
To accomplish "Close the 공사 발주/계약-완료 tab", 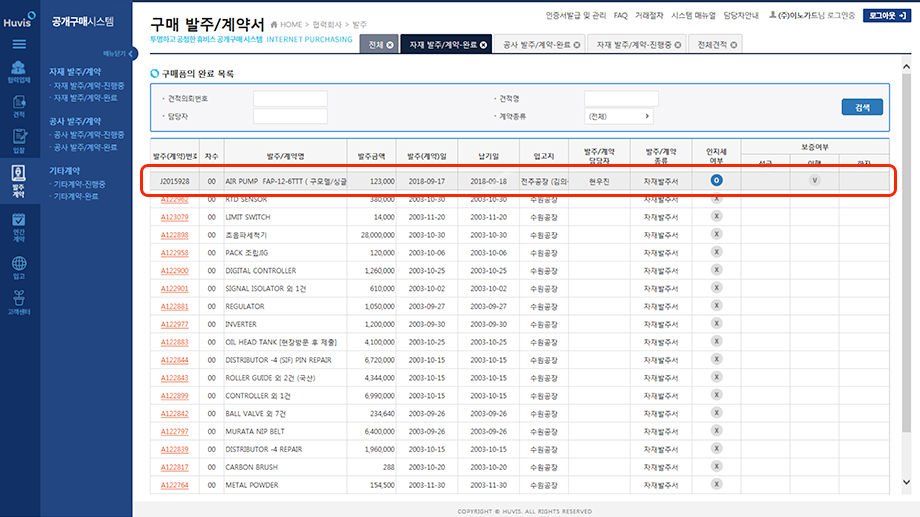I will pos(577,45).
